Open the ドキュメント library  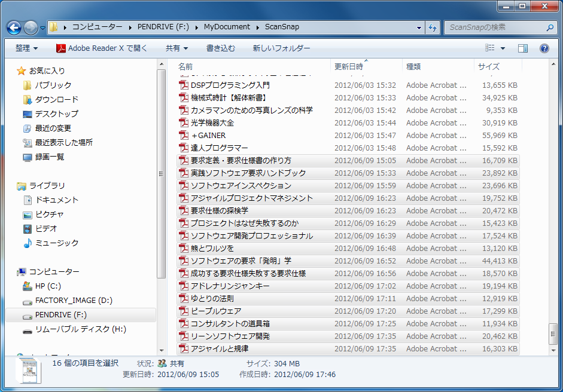coord(57,200)
